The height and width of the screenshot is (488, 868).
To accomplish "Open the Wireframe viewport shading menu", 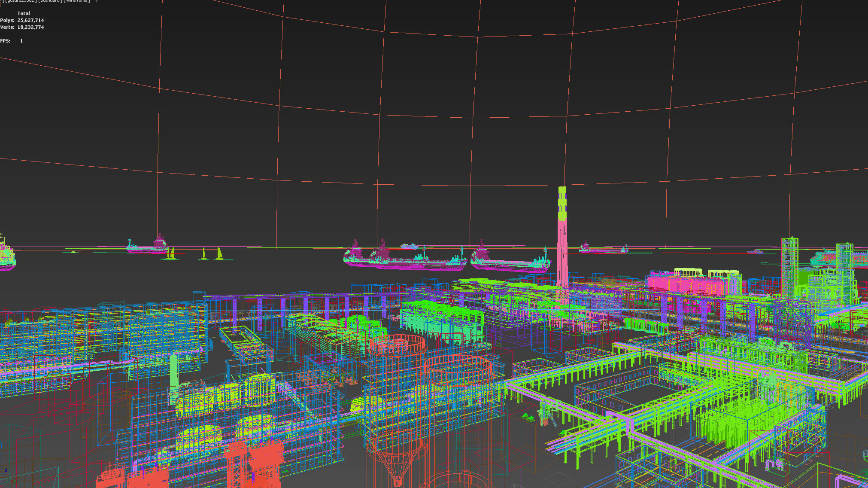I will click(77, 1).
